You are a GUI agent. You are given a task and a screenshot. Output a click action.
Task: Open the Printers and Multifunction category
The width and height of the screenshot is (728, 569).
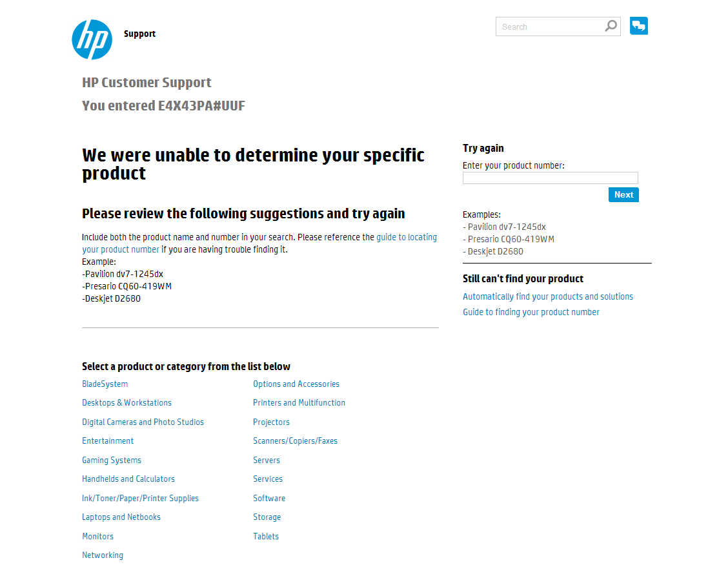(x=299, y=402)
